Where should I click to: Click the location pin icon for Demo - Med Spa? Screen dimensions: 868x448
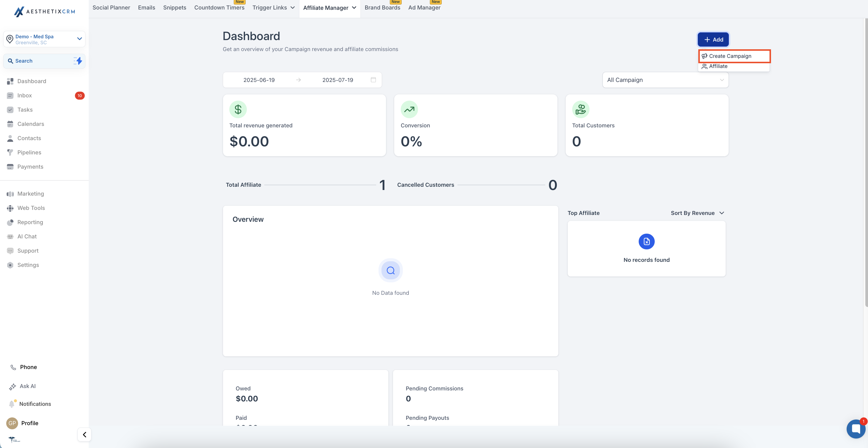tap(10, 39)
